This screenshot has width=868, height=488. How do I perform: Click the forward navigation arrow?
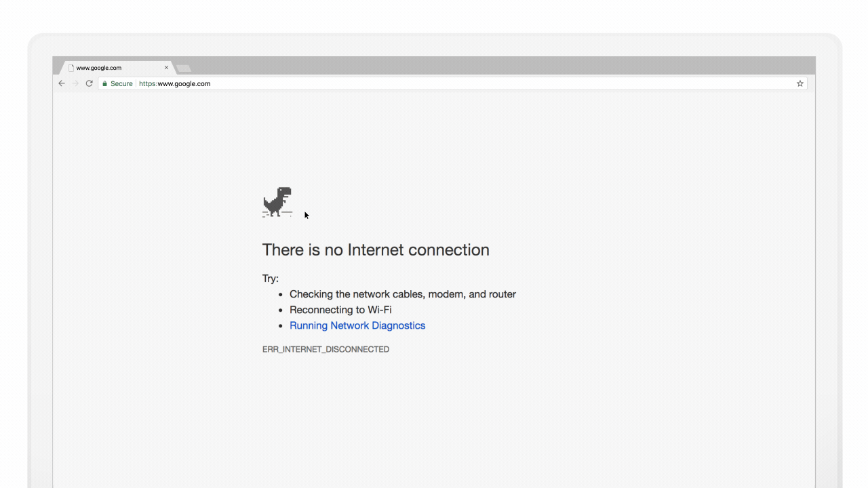coord(75,83)
